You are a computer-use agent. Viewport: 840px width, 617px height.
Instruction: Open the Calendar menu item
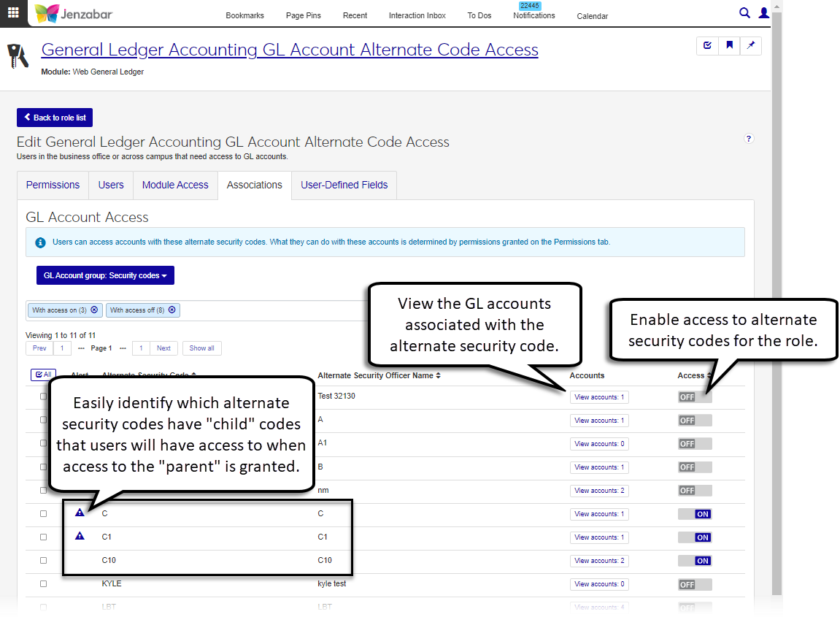click(x=593, y=16)
